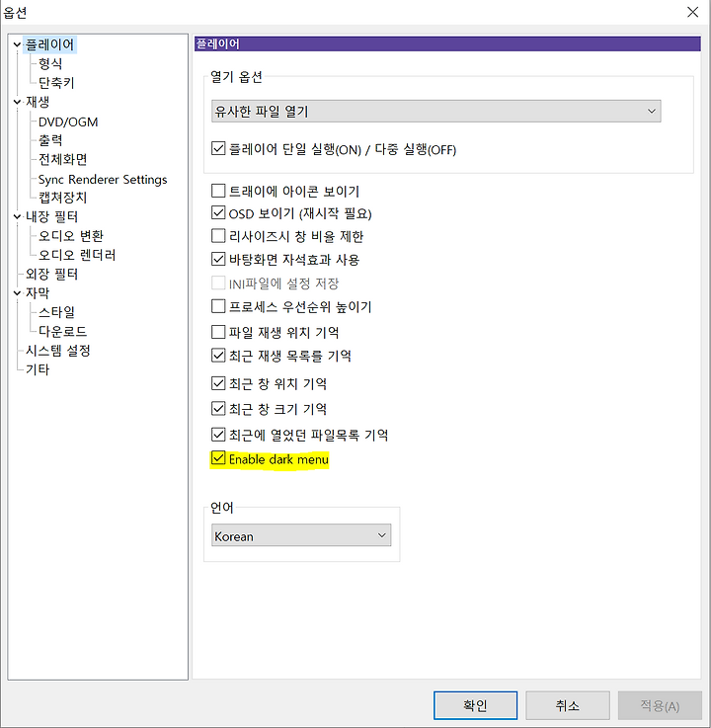This screenshot has width=711, height=728.
Task: Open the DVD/OGM settings page
Action: coord(68,121)
